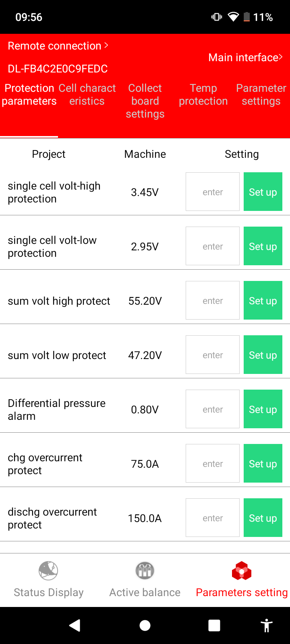
Task: Expand the Remote connection chevron
Action: (106, 45)
